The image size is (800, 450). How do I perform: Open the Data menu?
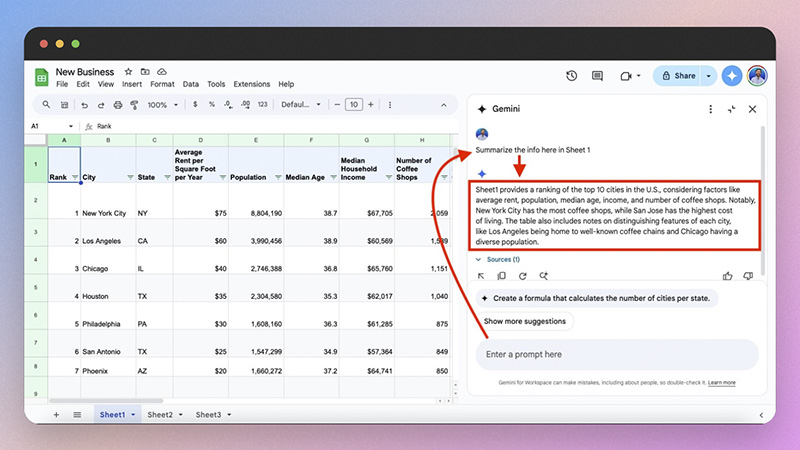coord(191,84)
